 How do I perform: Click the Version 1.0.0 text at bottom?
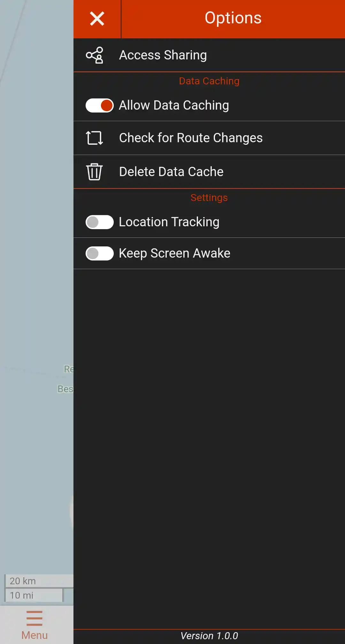(209, 635)
